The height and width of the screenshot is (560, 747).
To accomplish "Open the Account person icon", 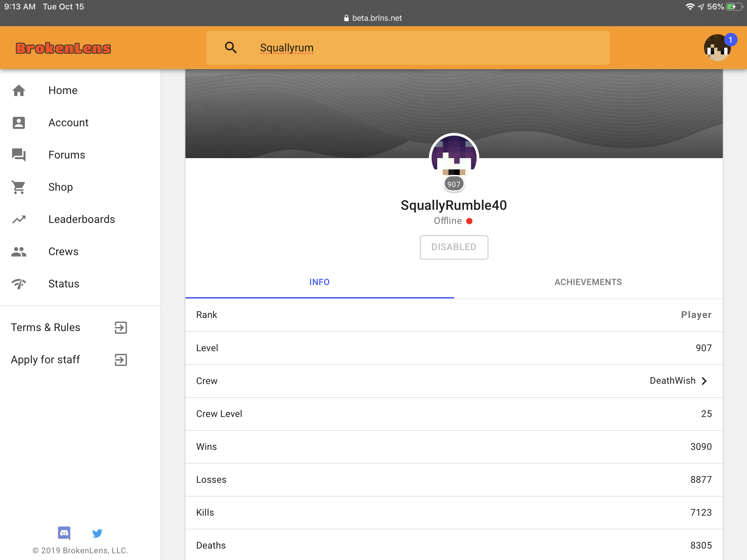I will point(19,123).
